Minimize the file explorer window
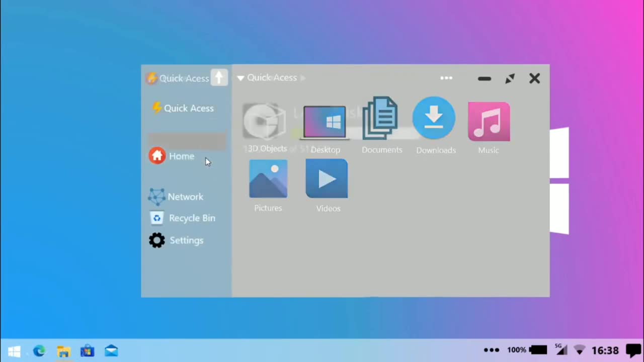 (485, 79)
